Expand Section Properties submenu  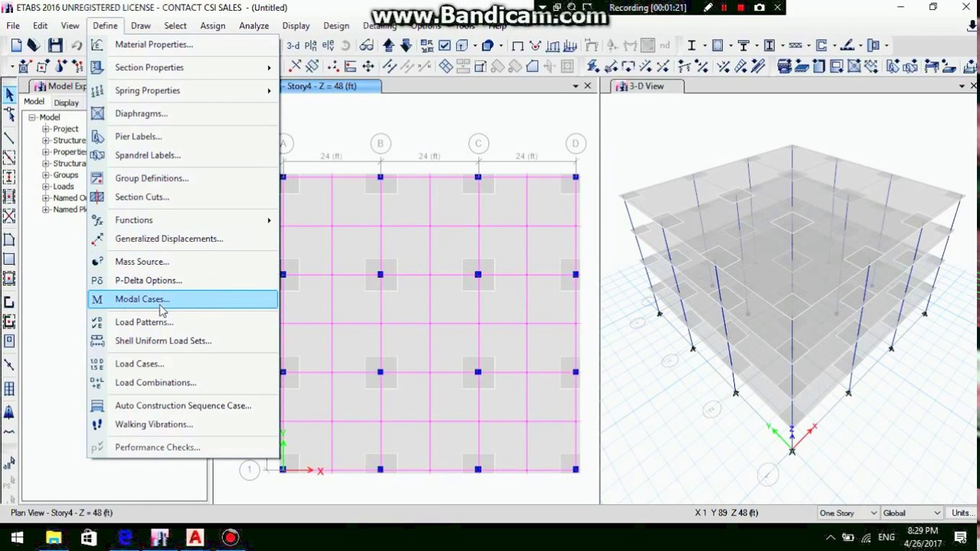[183, 67]
